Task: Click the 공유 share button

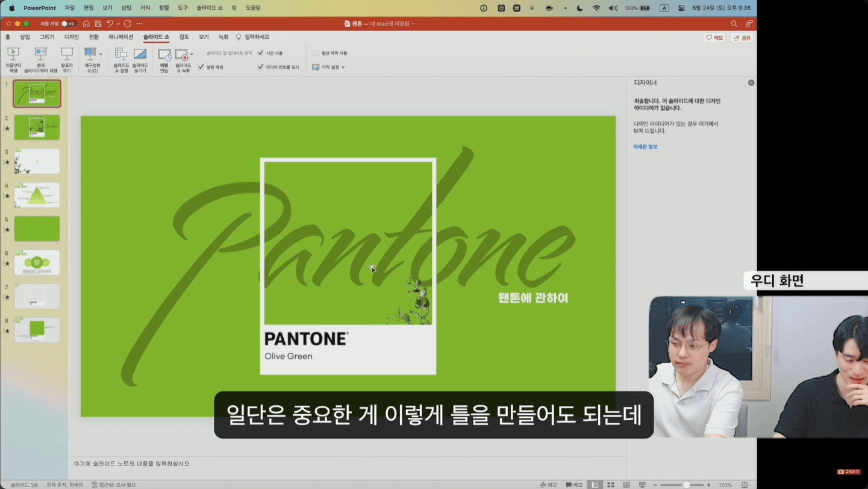Action: coord(742,37)
